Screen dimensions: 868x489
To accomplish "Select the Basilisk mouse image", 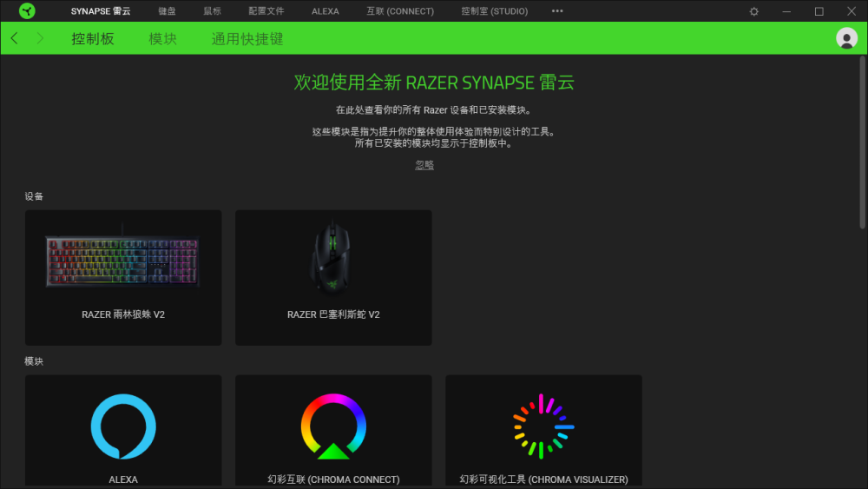I will (x=332, y=256).
